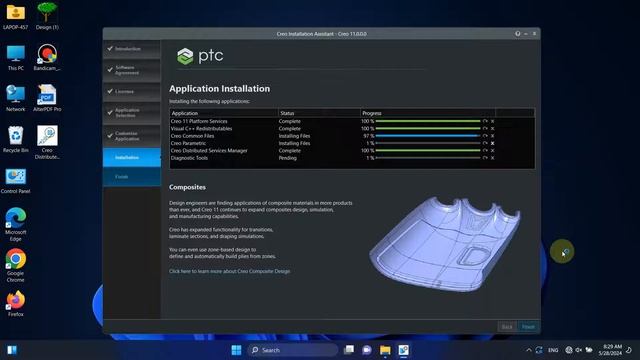Open the Windows Start button
The image size is (640, 360).
[236, 350]
